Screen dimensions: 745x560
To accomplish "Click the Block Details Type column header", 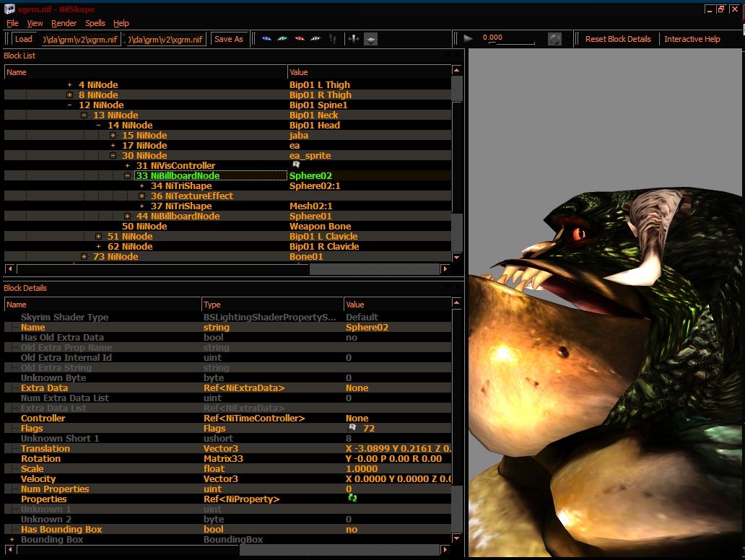I will [272, 305].
